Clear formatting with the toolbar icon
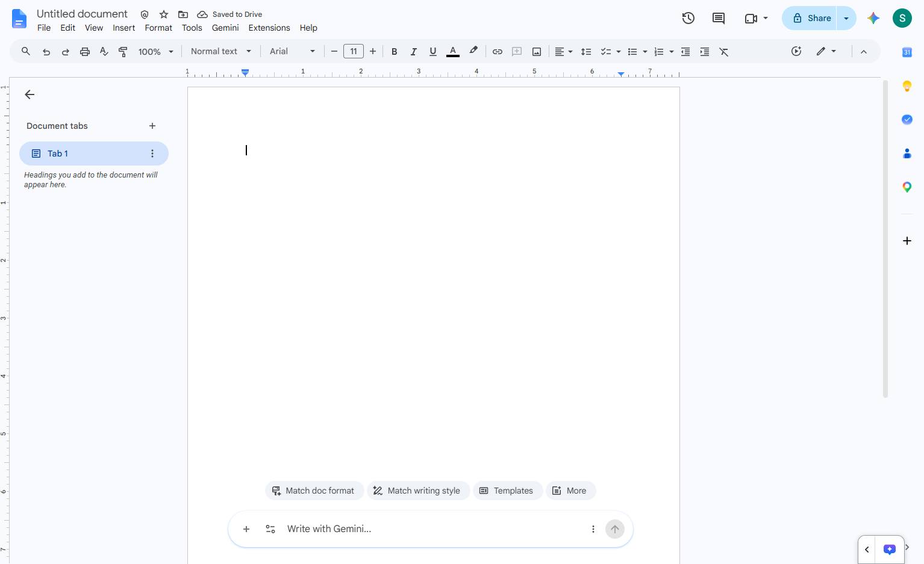Screen dimensions: 924x564 point(724,52)
